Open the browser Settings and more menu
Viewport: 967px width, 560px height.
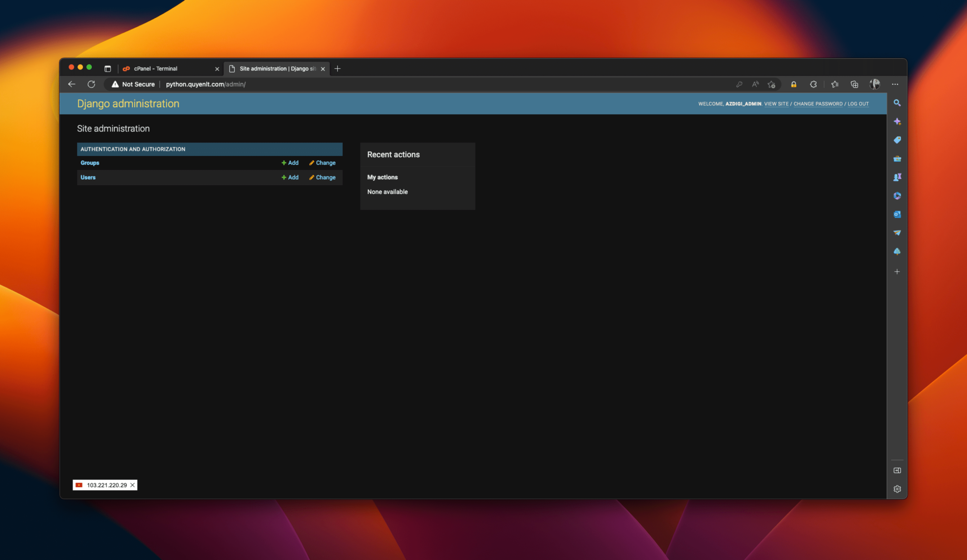coord(895,84)
